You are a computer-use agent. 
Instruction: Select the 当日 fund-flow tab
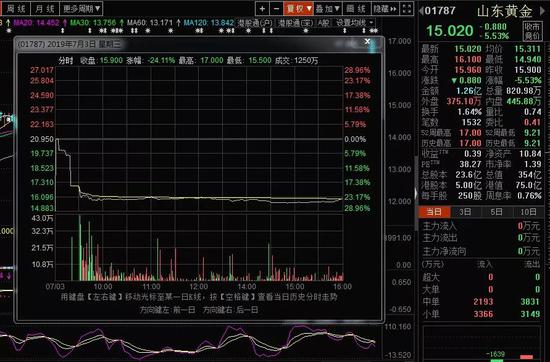coord(434,212)
